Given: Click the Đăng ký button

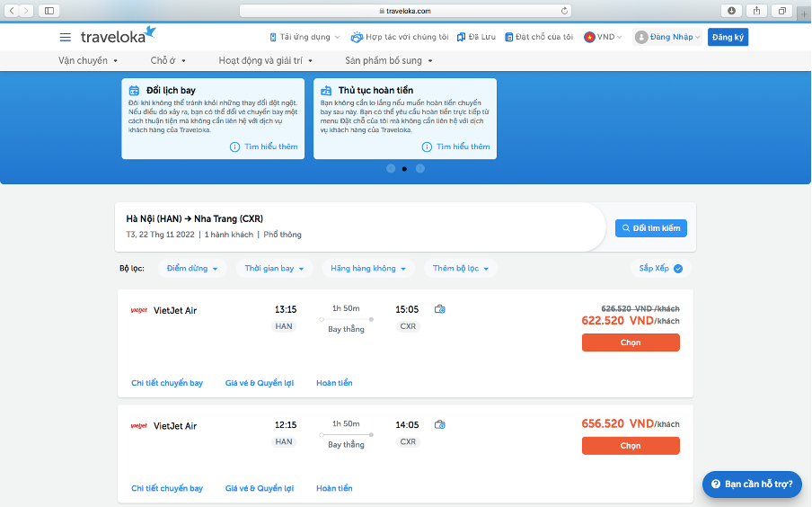Looking at the screenshot, I should point(728,38).
